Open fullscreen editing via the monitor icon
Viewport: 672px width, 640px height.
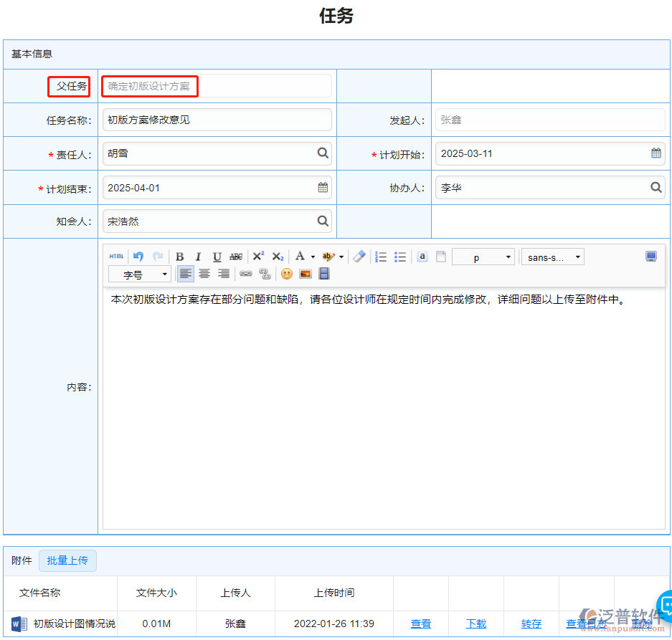(650, 256)
